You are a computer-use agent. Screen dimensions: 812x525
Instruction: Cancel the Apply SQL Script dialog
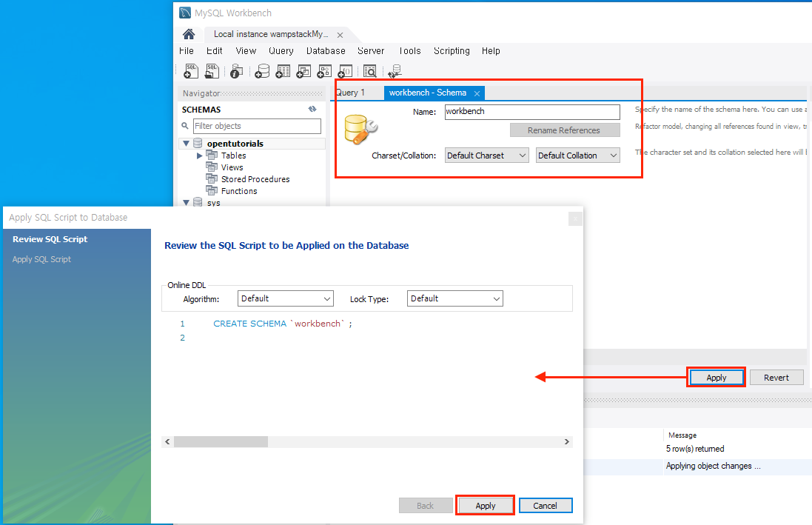click(x=546, y=505)
